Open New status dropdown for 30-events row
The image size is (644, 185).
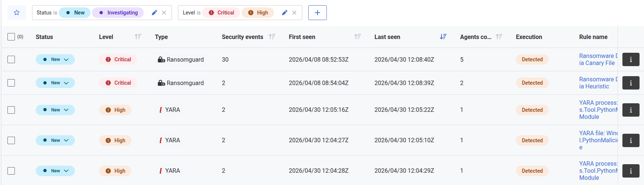(x=55, y=59)
